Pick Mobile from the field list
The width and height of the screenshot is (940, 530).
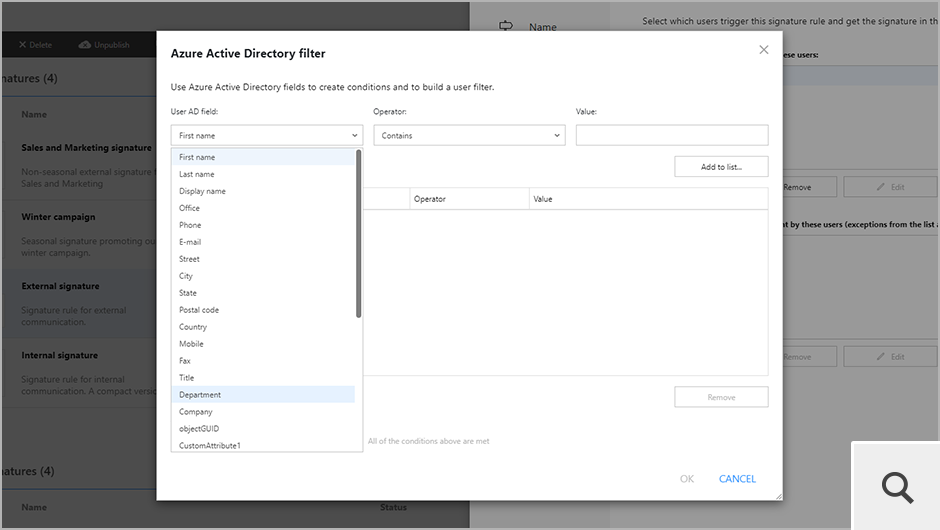263,344
